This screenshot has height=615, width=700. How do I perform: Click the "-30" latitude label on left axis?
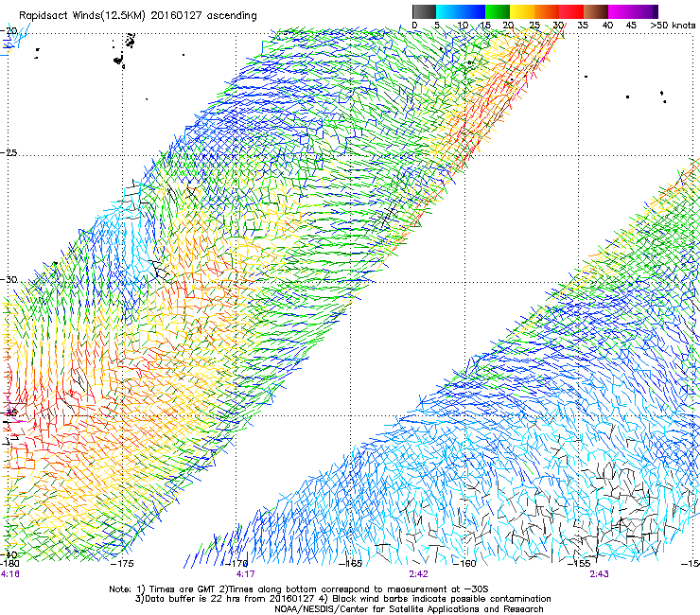9,279
